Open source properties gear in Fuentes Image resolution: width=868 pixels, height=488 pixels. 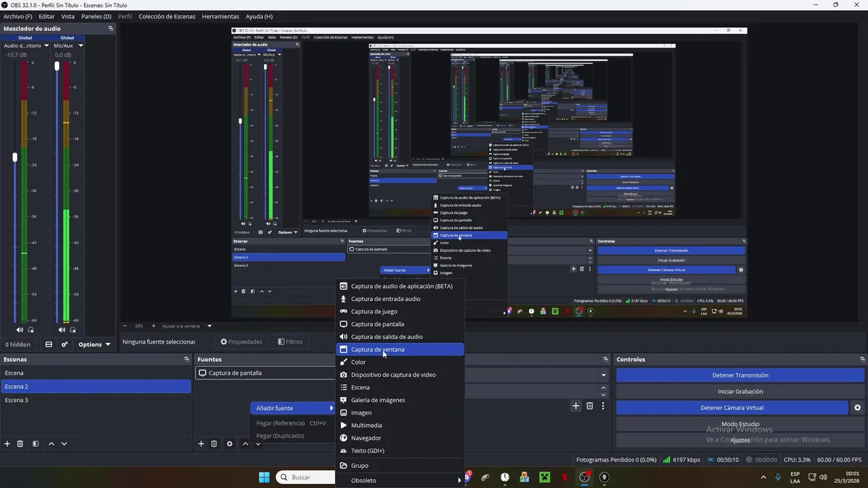229,443
